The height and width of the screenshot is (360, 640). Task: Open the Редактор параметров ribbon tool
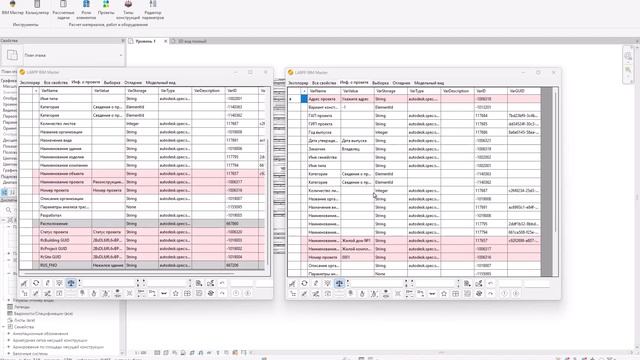153,10
